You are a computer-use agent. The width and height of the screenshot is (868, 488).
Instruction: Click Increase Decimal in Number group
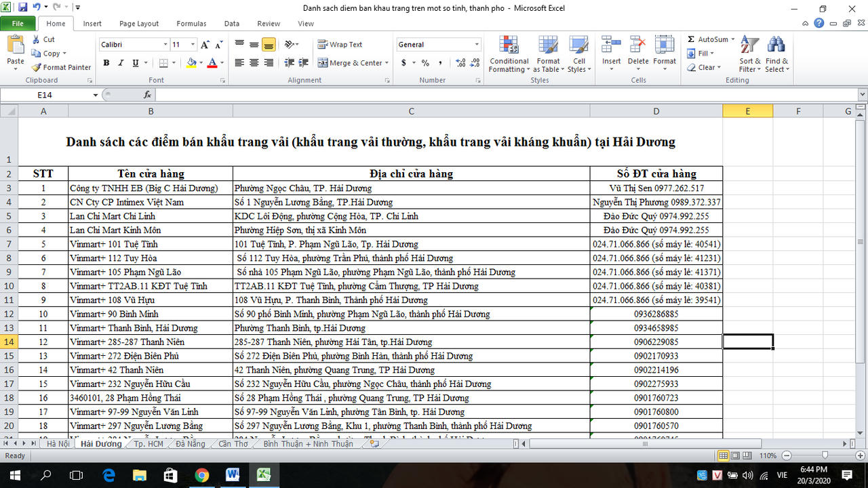[x=460, y=63]
